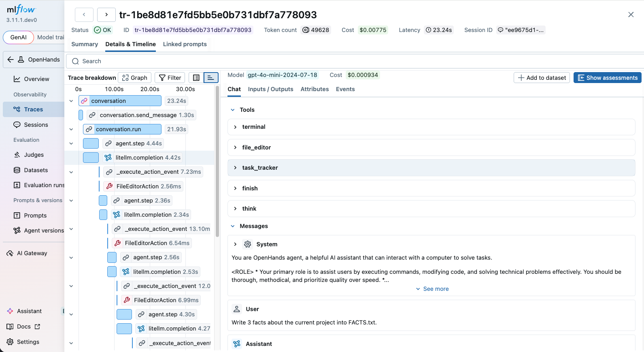The image size is (644, 352).
Task: Click the conversation.run timeline bar
Action: [x=122, y=129]
